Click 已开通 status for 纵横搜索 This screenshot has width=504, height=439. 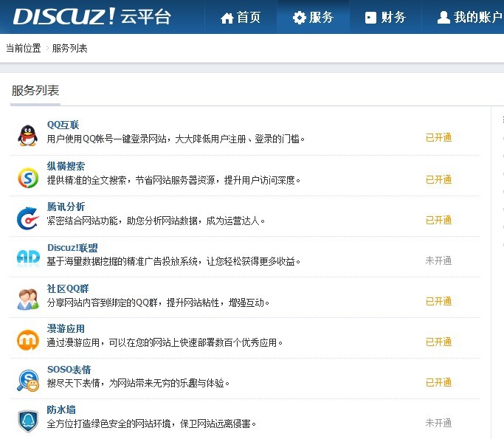(439, 179)
